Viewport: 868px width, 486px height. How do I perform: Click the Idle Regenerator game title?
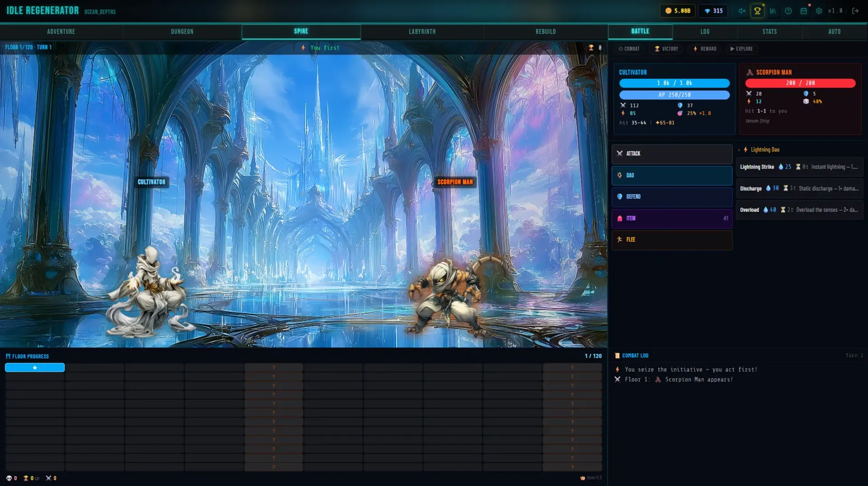coord(42,10)
